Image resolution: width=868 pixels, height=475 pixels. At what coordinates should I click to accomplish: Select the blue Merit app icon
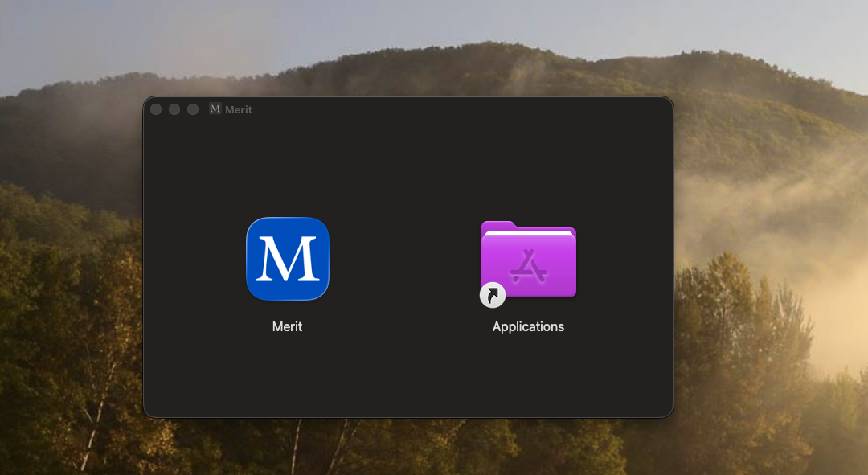287,259
